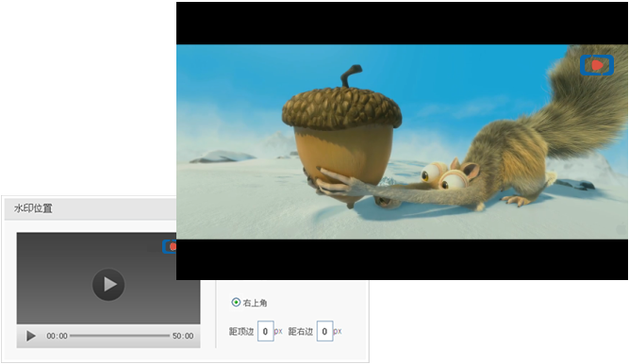Image resolution: width=629 pixels, height=364 pixels.
Task: Click the 00:00 current time label
Action: [57, 336]
